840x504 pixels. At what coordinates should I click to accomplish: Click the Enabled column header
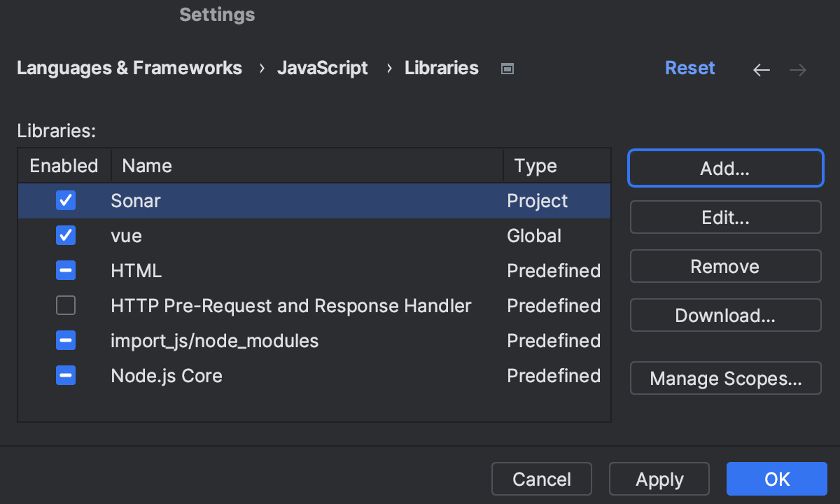(x=63, y=165)
